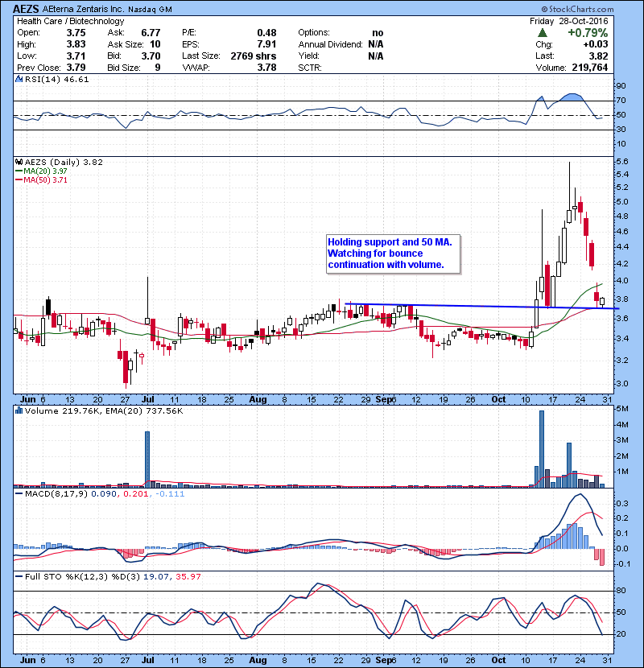Click the Aug label on price chart axis

[x=258, y=400]
